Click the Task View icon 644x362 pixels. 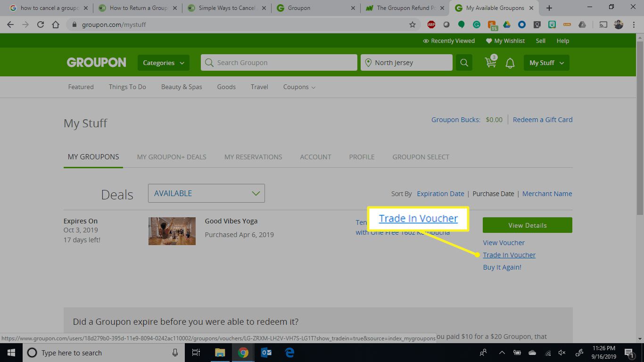(x=197, y=353)
